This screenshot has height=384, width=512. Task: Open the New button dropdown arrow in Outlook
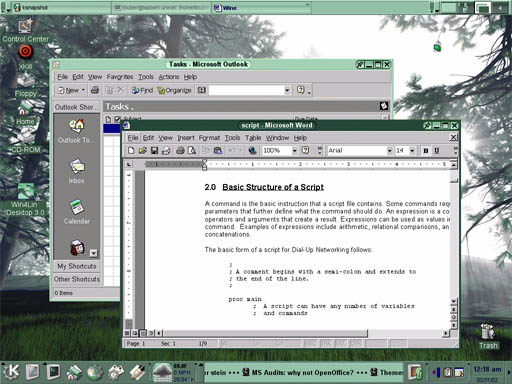(83, 90)
